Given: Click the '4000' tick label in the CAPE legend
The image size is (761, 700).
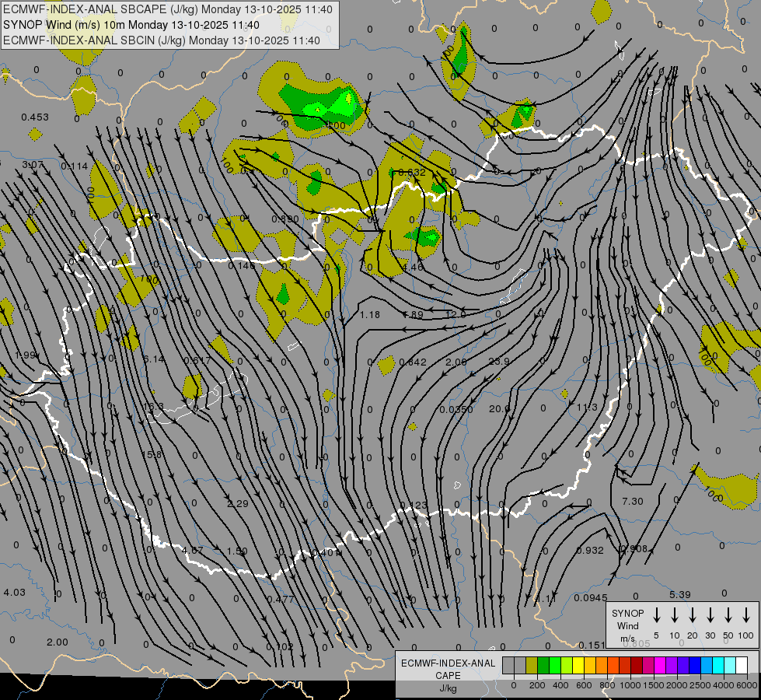Looking at the screenshot, I should [x=724, y=685].
